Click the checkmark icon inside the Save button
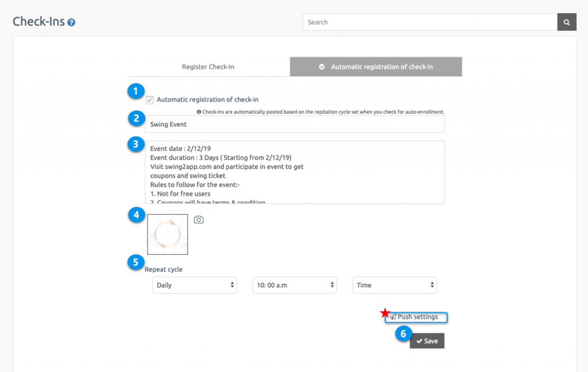 click(420, 340)
